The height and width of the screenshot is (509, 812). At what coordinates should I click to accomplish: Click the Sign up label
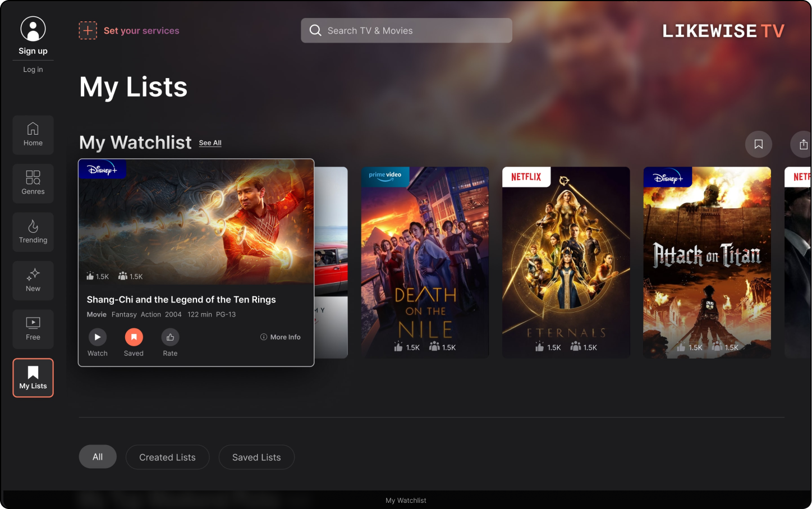[33, 51]
